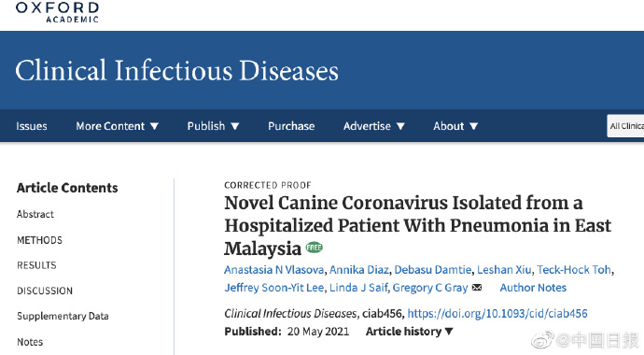Open the DOI link for ciab456
The image size is (644, 355).
tap(497, 314)
